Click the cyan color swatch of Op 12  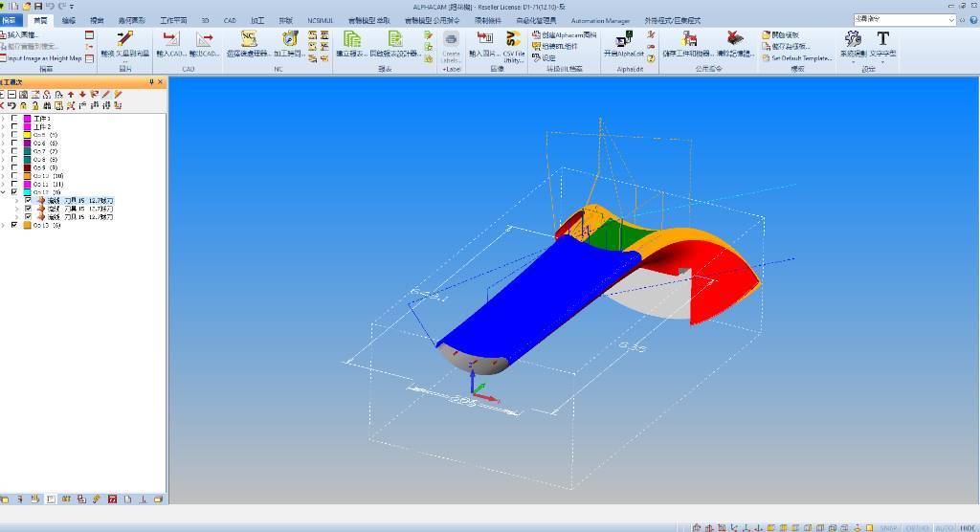coord(27,192)
